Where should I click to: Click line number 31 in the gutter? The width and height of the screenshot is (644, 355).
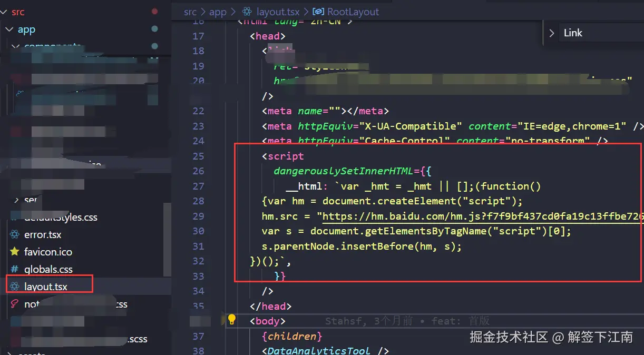[x=198, y=246]
